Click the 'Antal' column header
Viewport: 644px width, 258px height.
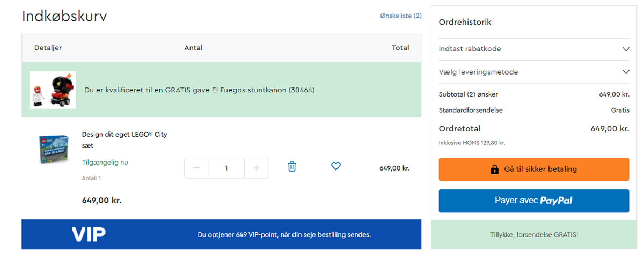point(193,48)
